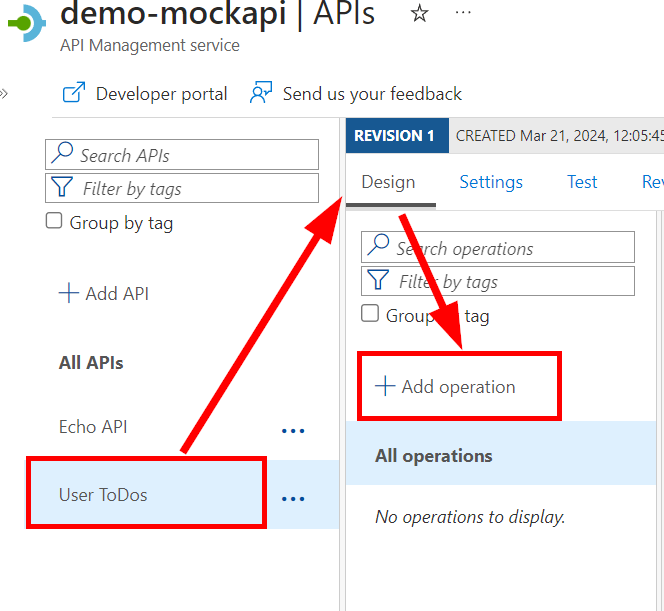Focus the Search operations input field

coord(510,248)
